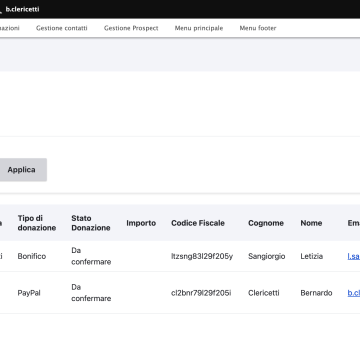Select Da confermare status in PayPal row
This screenshot has width=360, height=360.
pos(91,293)
